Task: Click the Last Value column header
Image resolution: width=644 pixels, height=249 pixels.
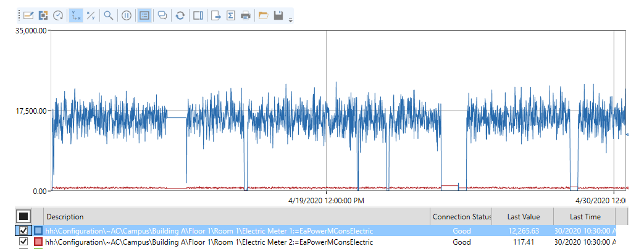Action: coord(522,217)
